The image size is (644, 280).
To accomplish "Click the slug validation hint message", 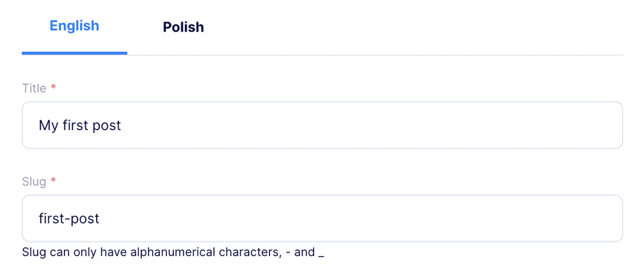I will [x=173, y=252].
